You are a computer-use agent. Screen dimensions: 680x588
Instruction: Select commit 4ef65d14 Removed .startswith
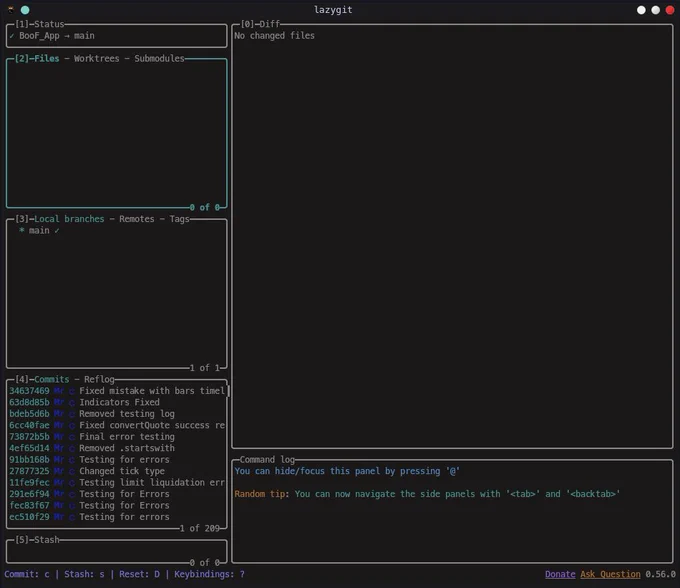point(117,448)
